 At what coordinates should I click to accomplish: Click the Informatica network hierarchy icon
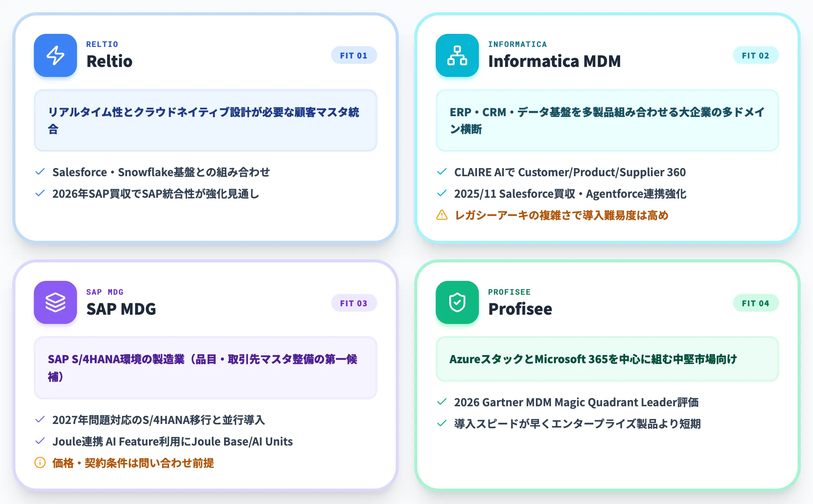(x=457, y=55)
